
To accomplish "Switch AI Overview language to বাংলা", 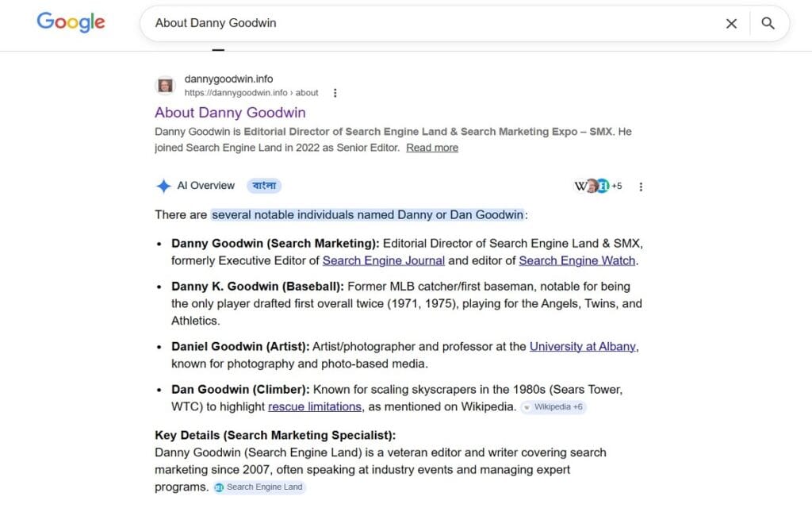I will click(x=264, y=185).
